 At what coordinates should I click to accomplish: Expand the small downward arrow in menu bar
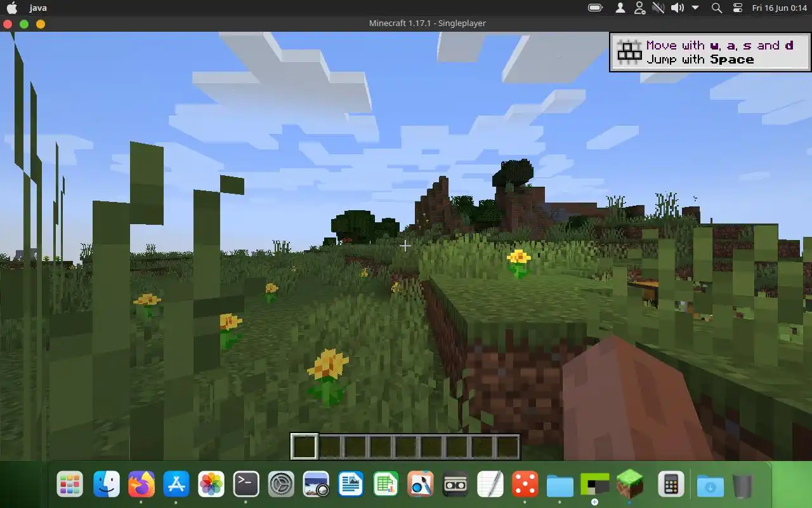tap(695, 8)
